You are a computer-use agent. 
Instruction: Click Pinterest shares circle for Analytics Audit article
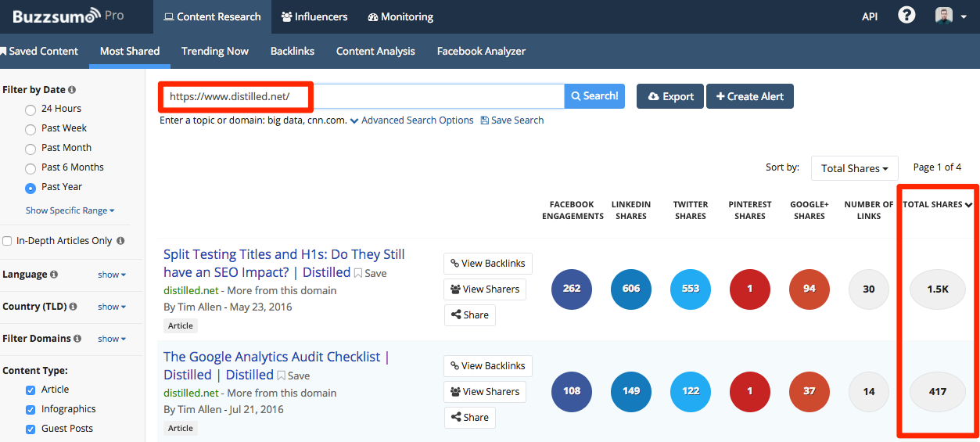coord(750,391)
